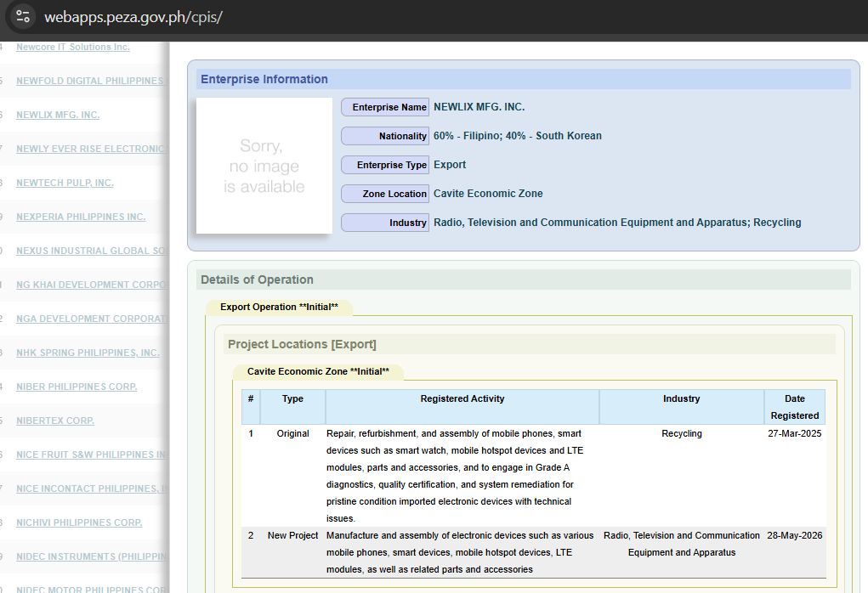Image resolution: width=868 pixels, height=593 pixels.
Task: Open the NEXUS INDUSTRIAL GLOBAL link
Action: (91, 251)
